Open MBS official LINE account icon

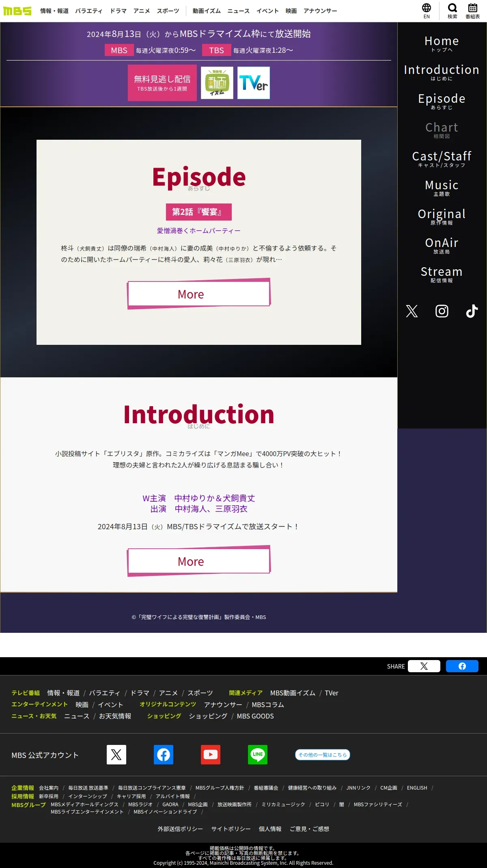pyautogui.click(x=258, y=755)
